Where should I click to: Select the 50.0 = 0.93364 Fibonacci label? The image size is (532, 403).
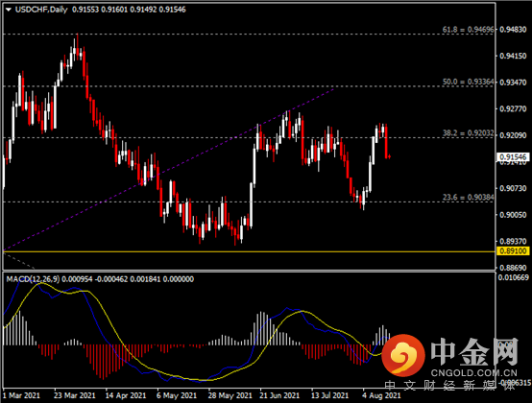tap(468, 82)
